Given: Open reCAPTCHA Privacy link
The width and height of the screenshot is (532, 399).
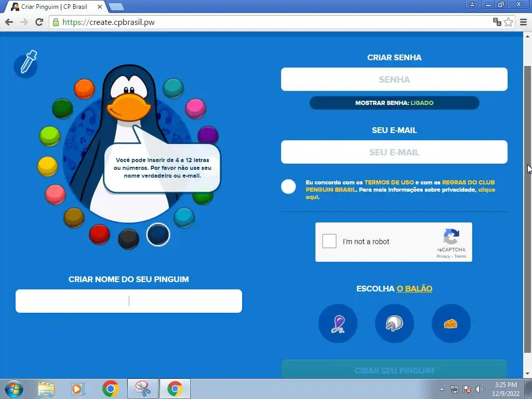Looking at the screenshot, I should point(443,257).
